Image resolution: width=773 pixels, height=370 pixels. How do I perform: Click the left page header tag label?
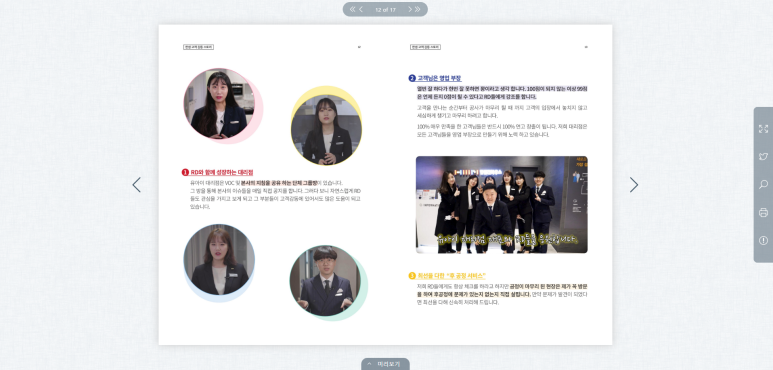(x=198, y=47)
